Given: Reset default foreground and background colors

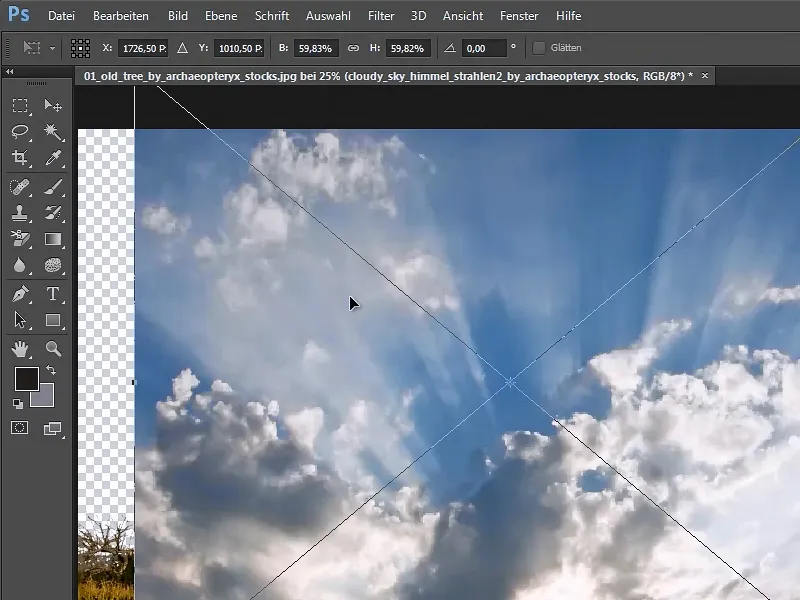Looking at the screenshot, I should point(18,404).
